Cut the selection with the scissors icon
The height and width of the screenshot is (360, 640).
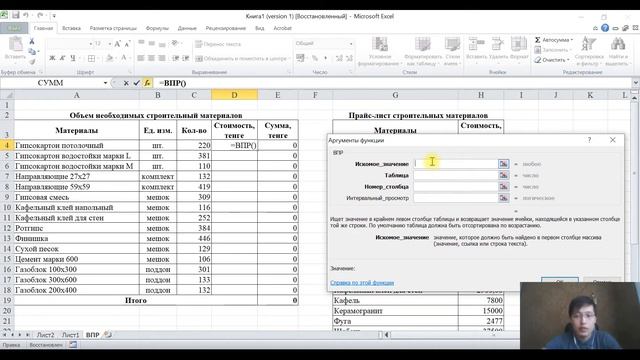pyautogui.click(x=32, y=41)
